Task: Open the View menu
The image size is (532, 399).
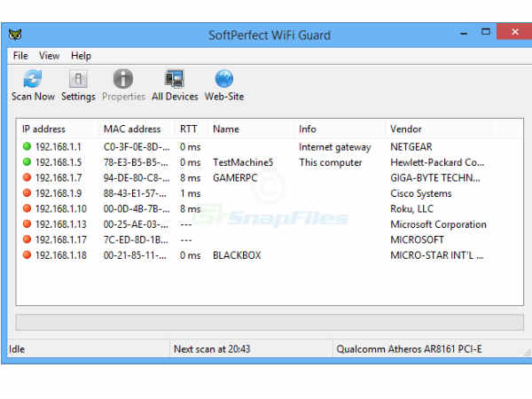Action: tap(49, 55)
